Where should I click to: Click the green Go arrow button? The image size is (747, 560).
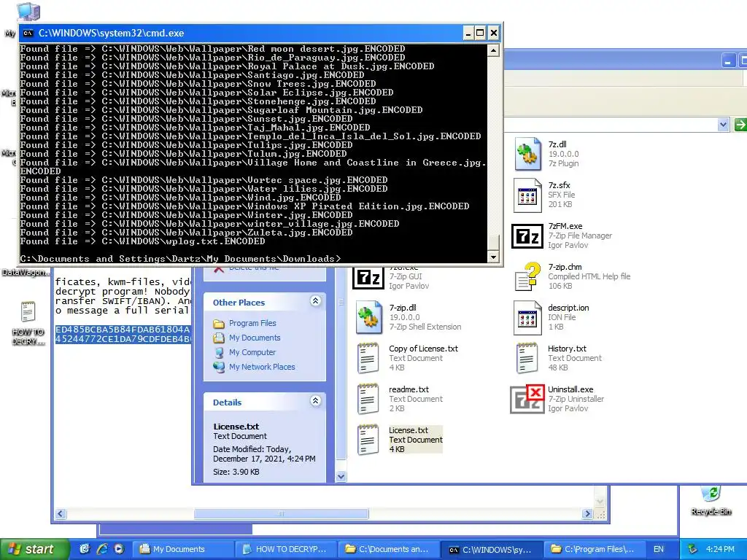coord(741,125)
